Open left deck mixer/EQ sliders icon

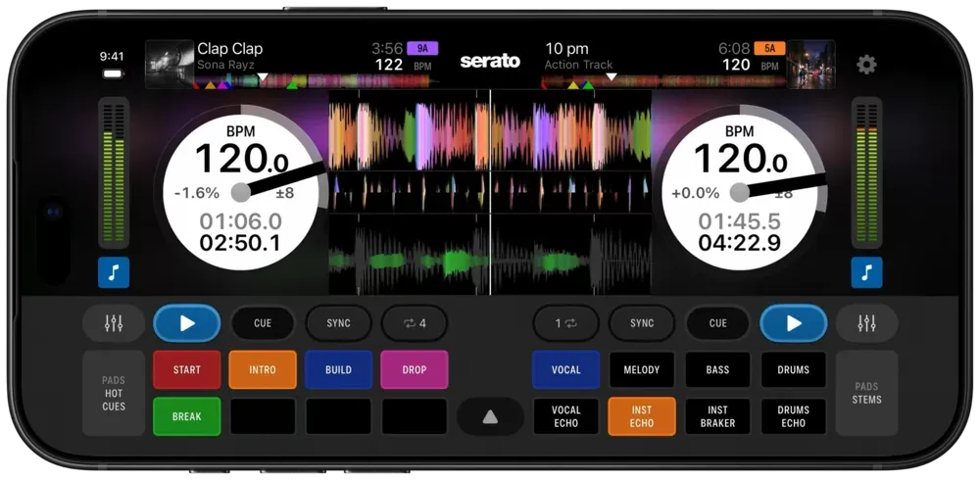[x=114, y=323]
